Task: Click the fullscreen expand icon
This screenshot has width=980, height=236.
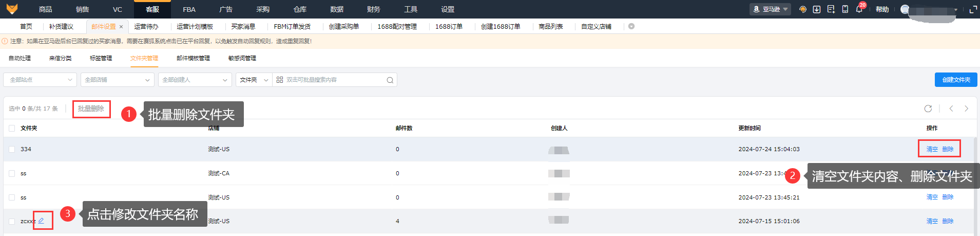Action: tap(973, 9)
